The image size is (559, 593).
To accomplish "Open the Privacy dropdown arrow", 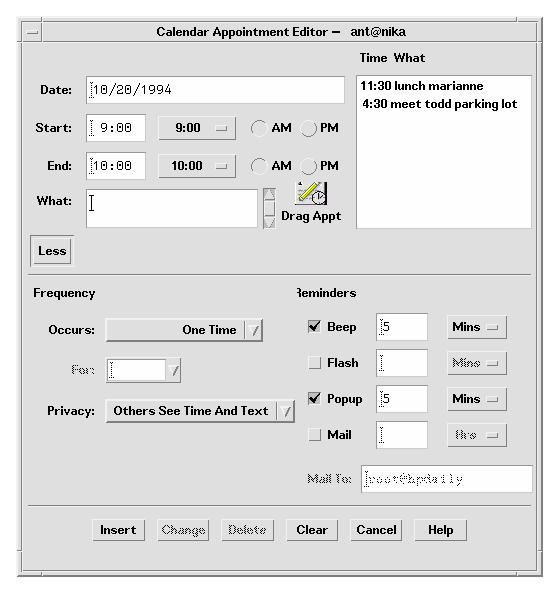I will tap(286, 411).
